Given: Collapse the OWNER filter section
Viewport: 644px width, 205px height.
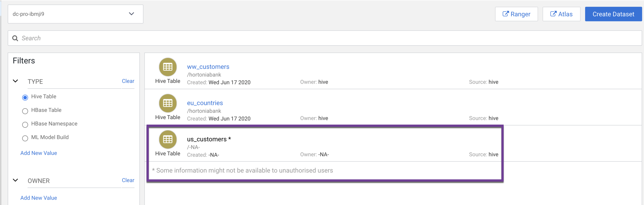Looking at the screenshot, I should click(15, 180).
